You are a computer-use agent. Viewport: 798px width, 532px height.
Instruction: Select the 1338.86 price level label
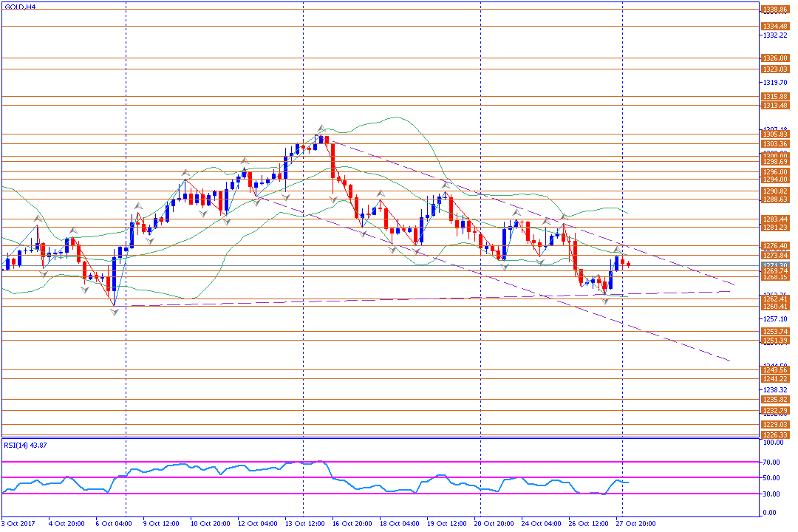tap(775, 10)
